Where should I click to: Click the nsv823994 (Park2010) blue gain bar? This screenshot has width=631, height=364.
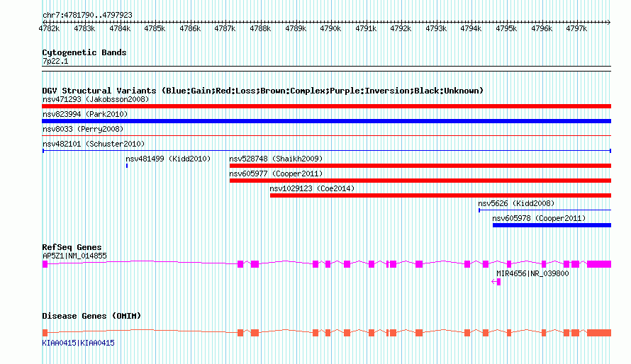(x=326, y=121)
